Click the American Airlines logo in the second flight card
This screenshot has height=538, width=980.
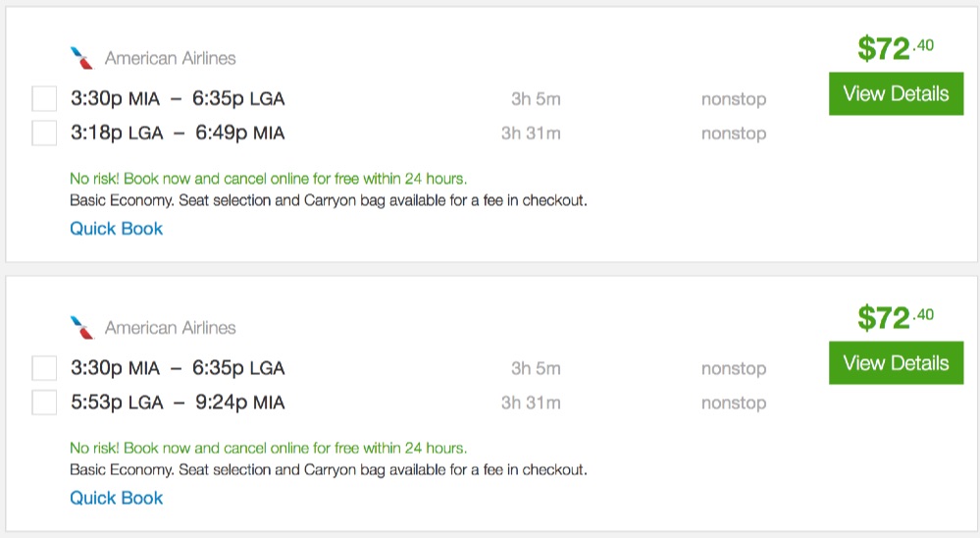(x=82, y=327)
